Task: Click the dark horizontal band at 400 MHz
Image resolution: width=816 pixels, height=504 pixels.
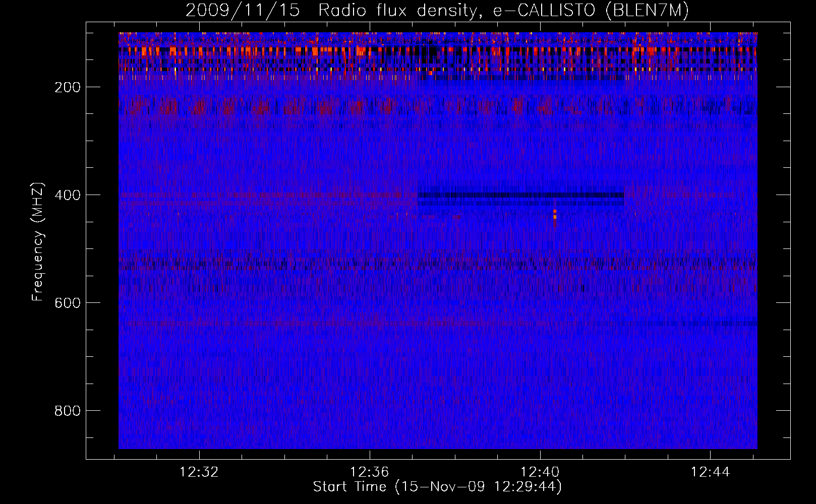Action: (521, 195)
